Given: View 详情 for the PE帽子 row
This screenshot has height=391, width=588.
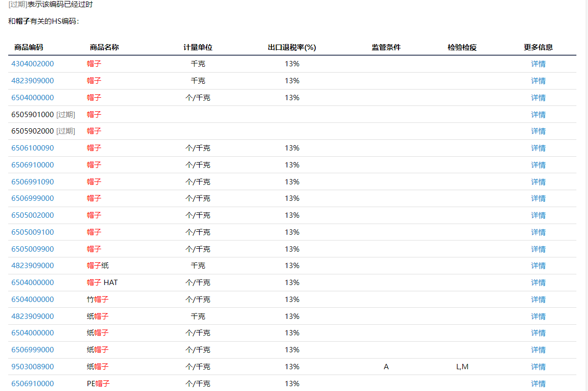Looking at the screenshot, I should click(x=538, y=384).
